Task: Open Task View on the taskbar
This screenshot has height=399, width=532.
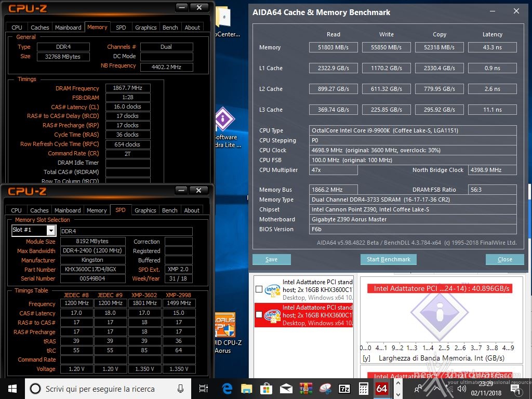Action: (x=204, y=389)
